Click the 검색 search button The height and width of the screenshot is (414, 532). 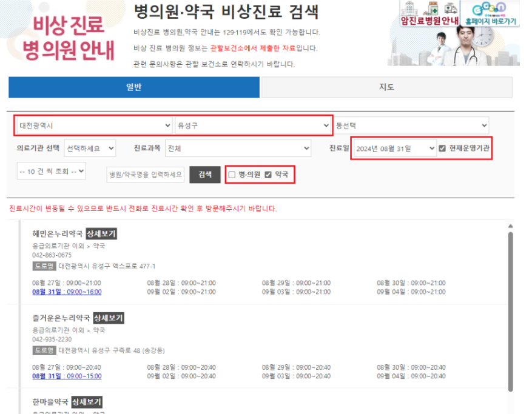(205, 175)
